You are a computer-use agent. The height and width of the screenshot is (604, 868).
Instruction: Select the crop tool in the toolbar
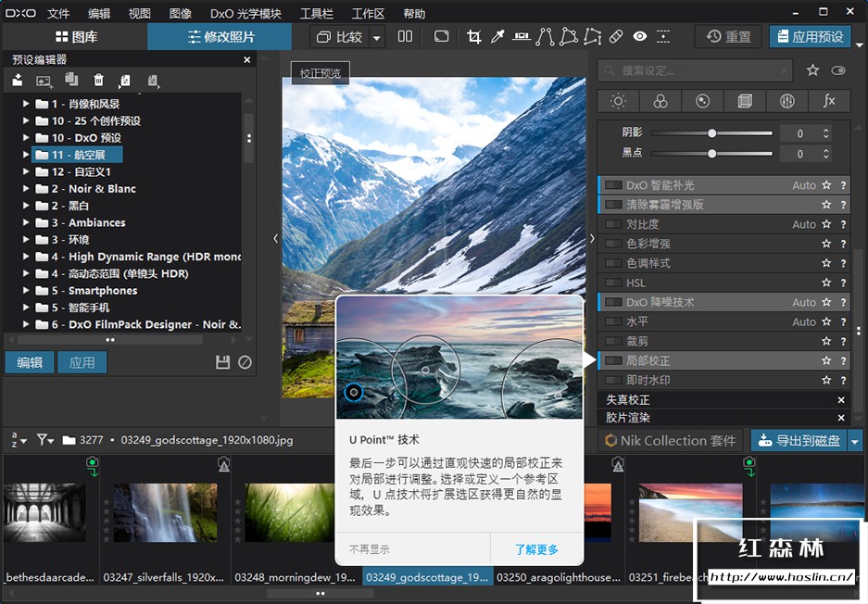coord(473,36)
